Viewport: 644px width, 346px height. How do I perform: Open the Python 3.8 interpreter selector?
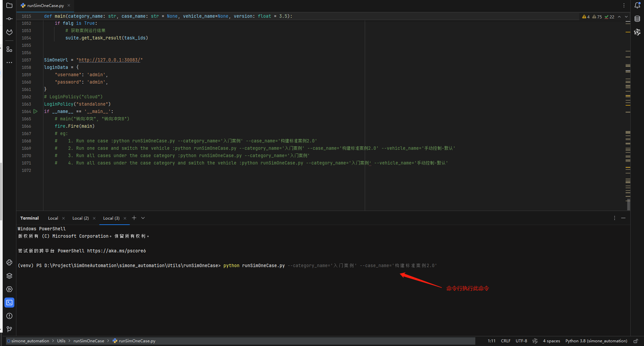(x=596, y=341)
